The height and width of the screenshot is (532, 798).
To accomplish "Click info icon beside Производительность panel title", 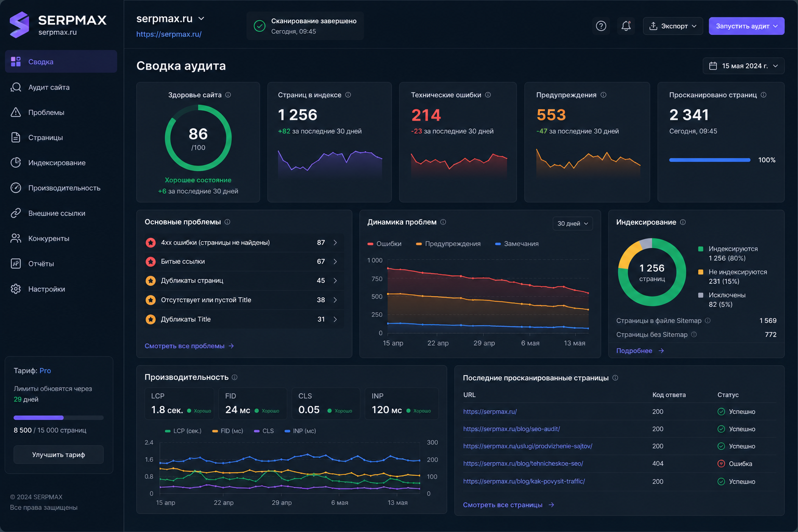I will 234,377.
